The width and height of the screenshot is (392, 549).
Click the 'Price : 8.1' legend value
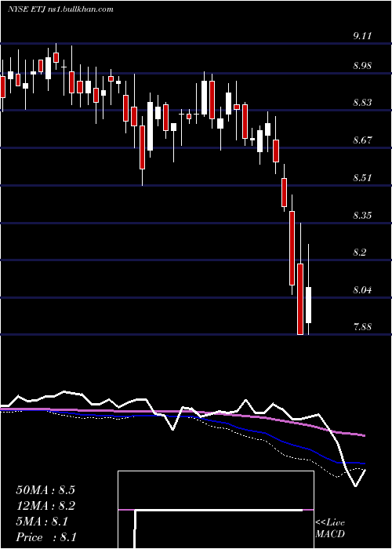46,537
